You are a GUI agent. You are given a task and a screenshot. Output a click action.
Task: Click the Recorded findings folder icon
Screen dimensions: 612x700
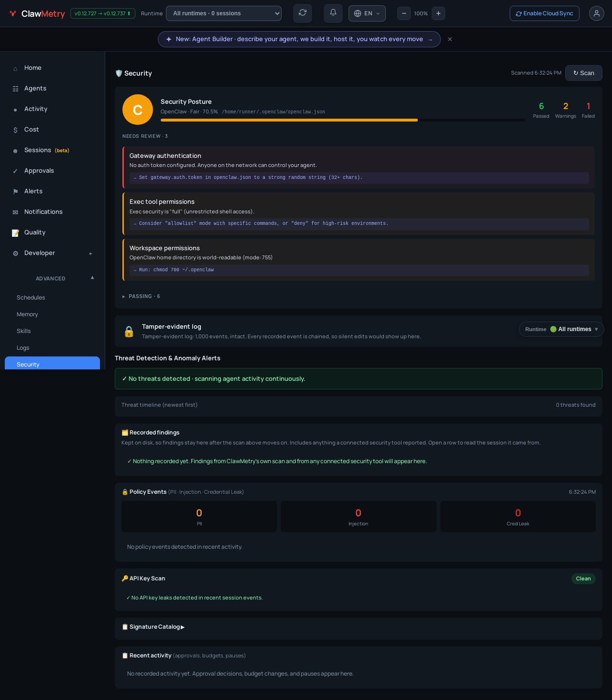pos(125,433)
